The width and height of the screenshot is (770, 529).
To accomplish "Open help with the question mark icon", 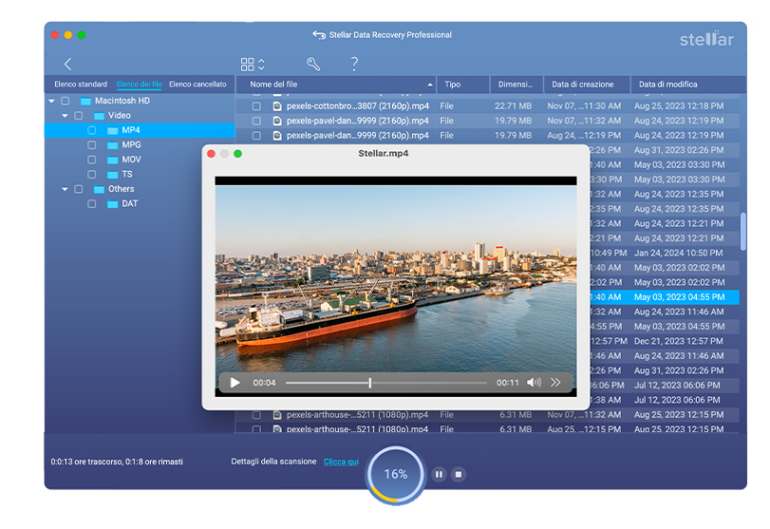I will [354, 64].
